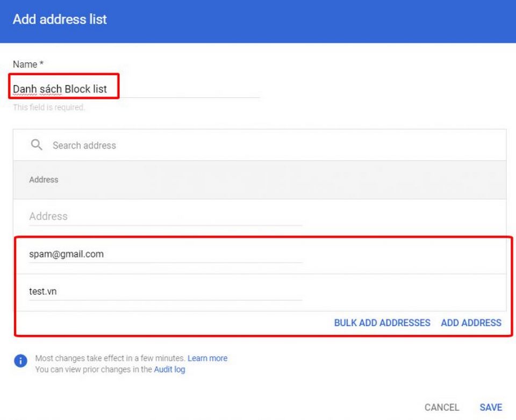Click the 'Most changes take effect' notice

110,358
